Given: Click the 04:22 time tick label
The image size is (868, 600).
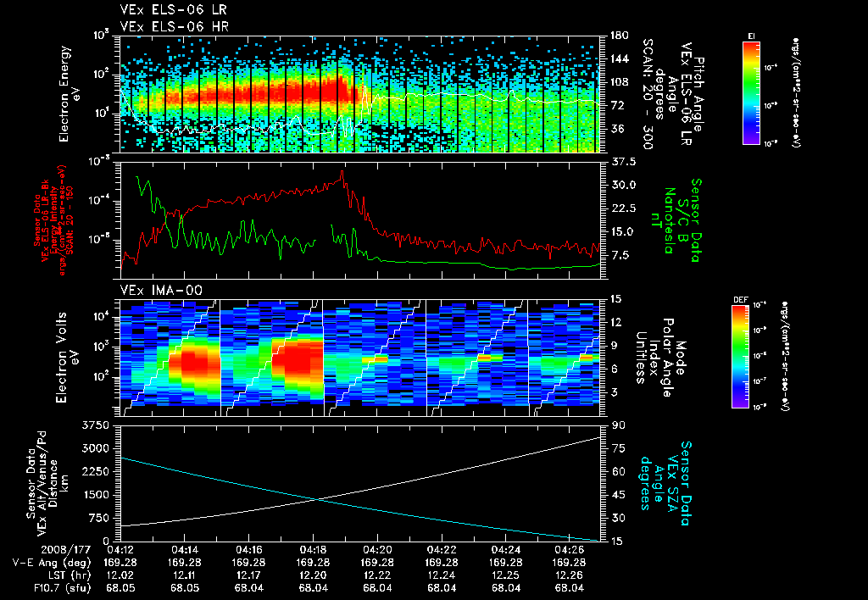Looking at the screenshot, I should 442,551.
